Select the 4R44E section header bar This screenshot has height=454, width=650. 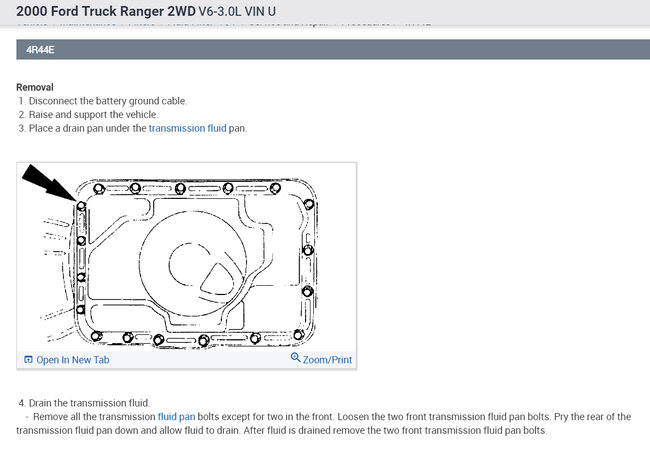pos(333,50)
